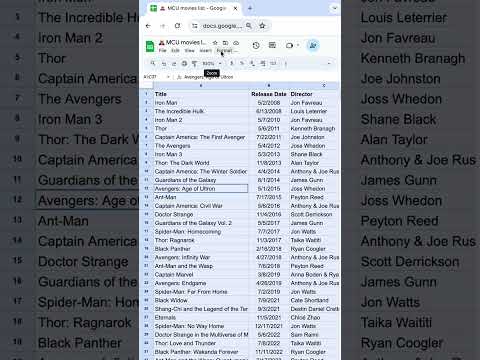Select the Captain Marvel cell
Image resolution: width=480 pixels, height=360 pixels.
201,275
